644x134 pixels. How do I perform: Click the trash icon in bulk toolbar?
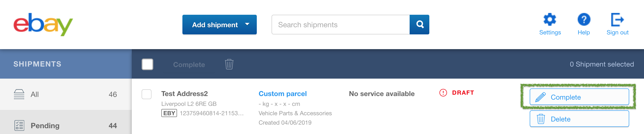[229, 64]
